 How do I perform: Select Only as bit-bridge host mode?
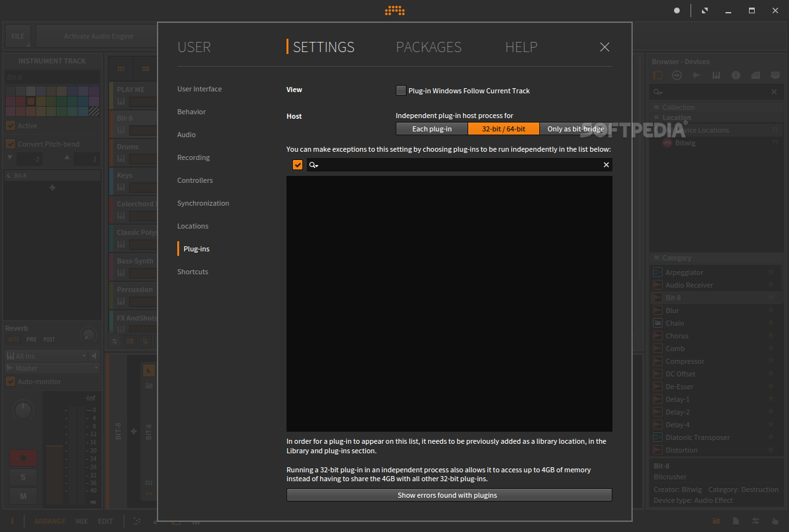pyautogui.click(x=576, y=129)
